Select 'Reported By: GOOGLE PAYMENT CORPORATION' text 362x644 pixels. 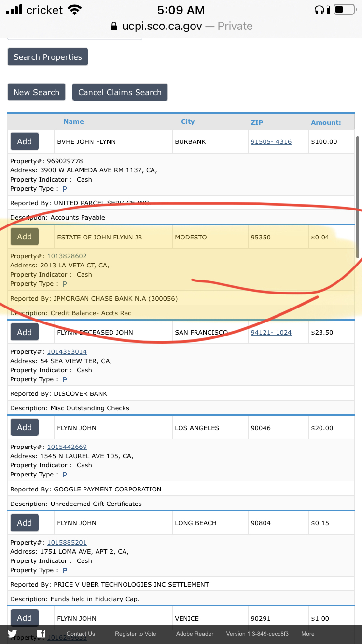coord(86,489)
